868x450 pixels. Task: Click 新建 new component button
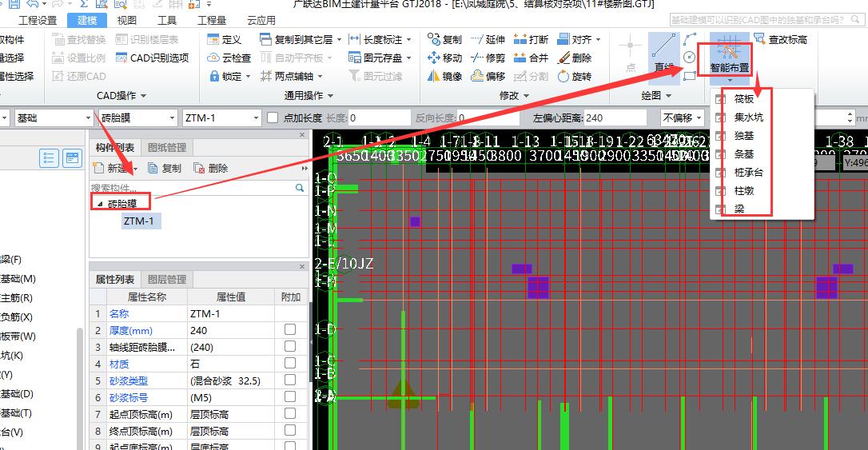[x=115, y=169]
